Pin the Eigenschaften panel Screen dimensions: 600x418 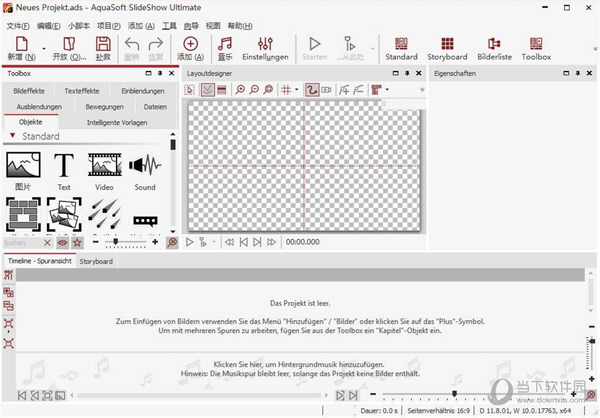pos(578,73)
